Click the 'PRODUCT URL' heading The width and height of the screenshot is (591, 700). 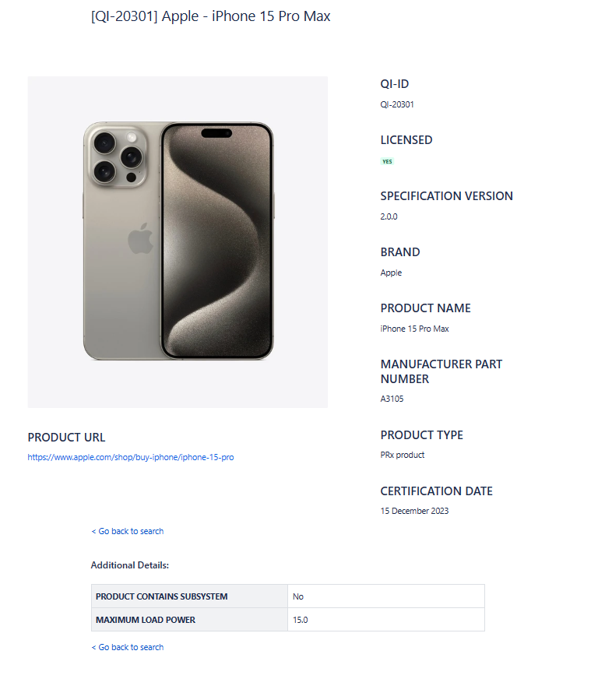tap(66, 438)
